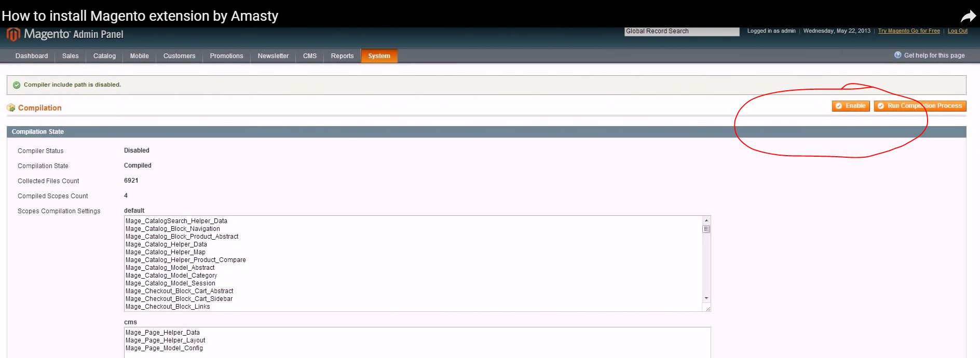Click the Enable button
This screenshot has width=980, height=358.
click(851, 106)
